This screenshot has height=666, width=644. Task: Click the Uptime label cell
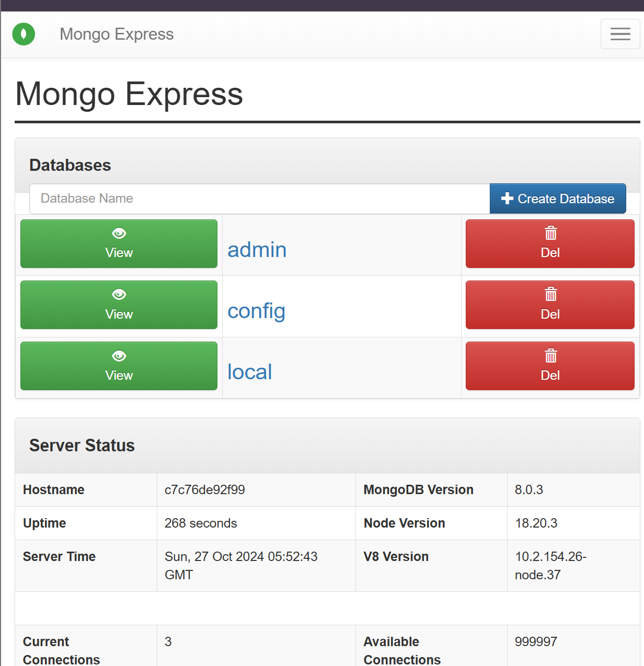[x=86, y=523]
